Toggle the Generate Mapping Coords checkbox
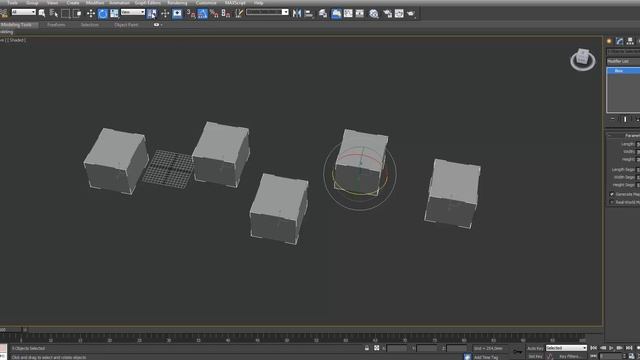The image size is (640, 360). 611,194
